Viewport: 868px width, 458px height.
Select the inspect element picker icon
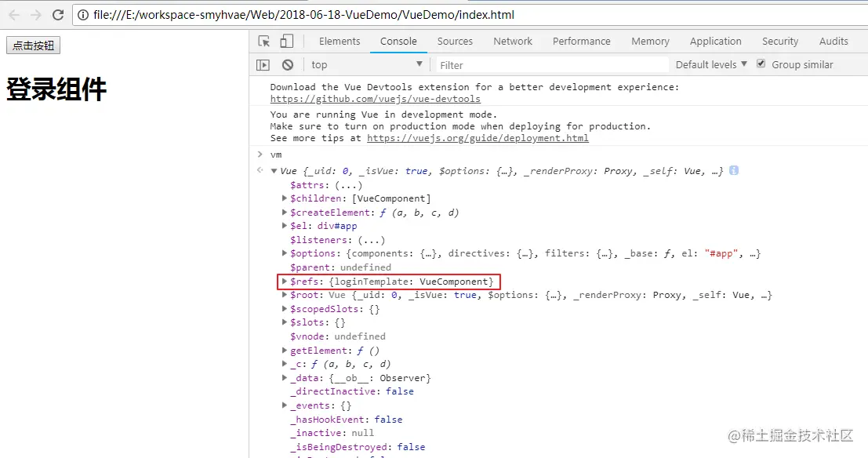(264, 41)
